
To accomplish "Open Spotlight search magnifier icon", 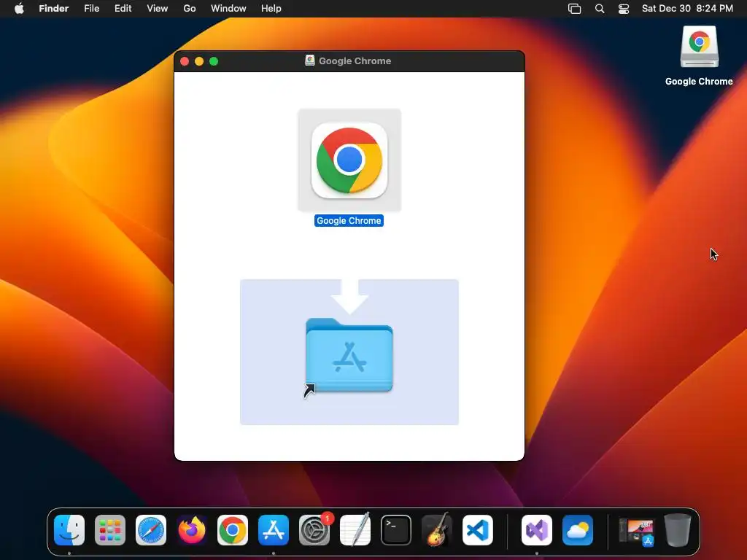I will coord(600,9).
